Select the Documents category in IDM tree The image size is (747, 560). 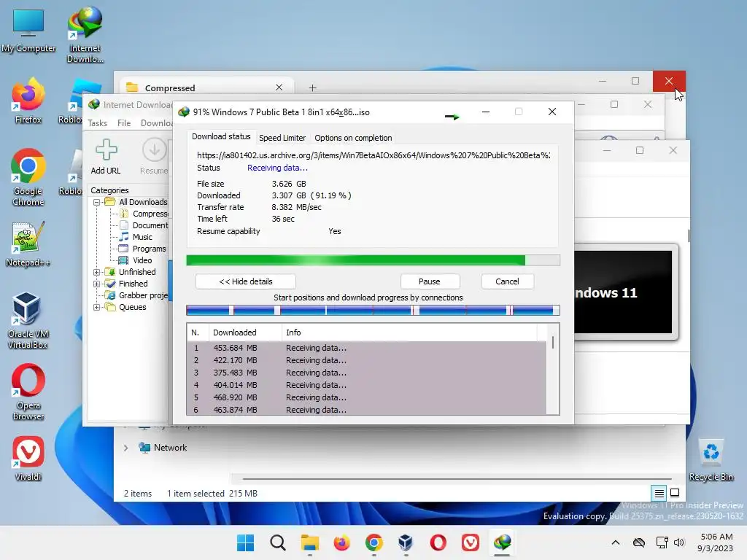[150, 225]
